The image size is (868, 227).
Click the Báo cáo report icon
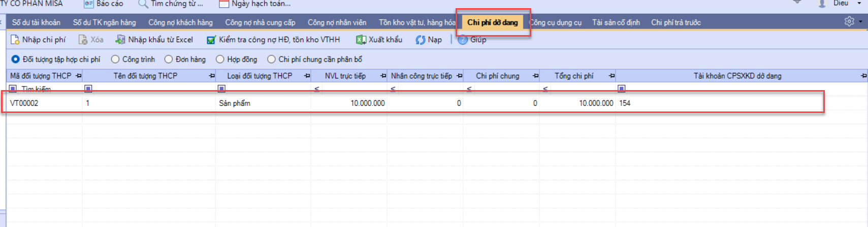tap(89, 4)
